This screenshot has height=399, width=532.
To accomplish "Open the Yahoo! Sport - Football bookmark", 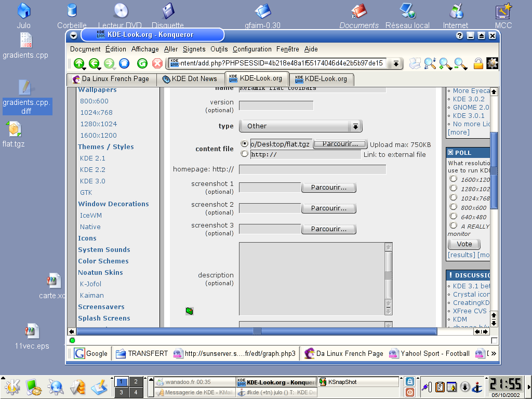I will click(x=430, y=353).
